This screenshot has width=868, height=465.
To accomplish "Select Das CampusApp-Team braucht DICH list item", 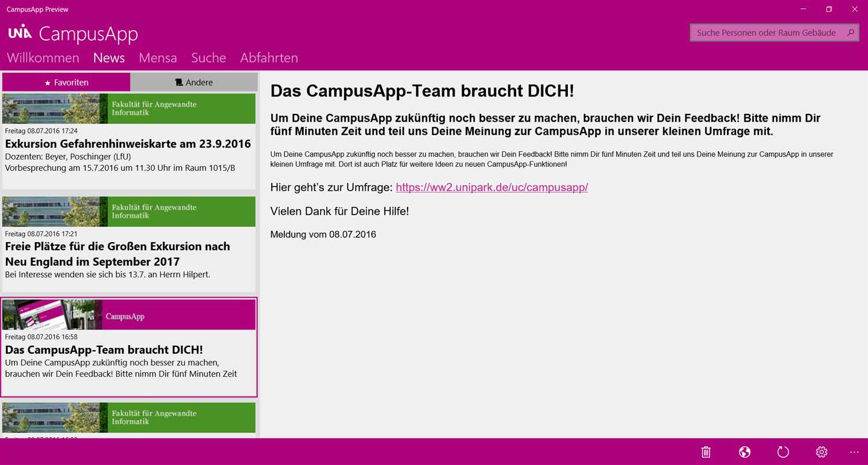I will pyautogui.click(x=129, y=348).
